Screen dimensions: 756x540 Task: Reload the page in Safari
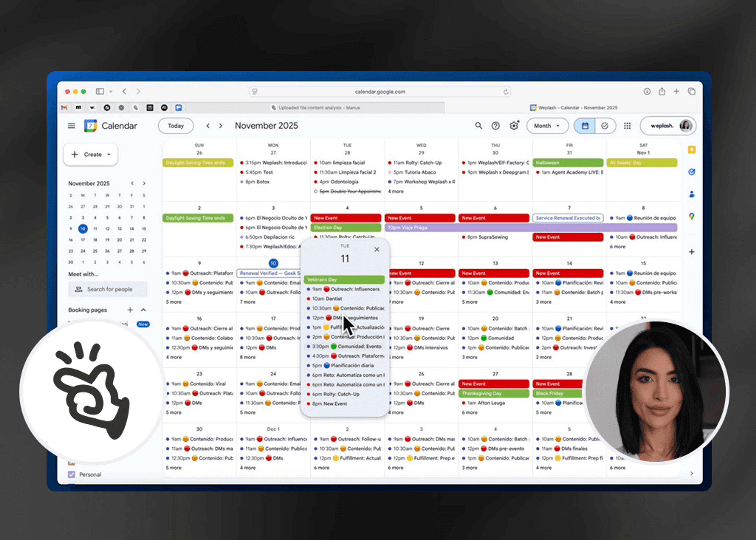(x=505, y=92)
